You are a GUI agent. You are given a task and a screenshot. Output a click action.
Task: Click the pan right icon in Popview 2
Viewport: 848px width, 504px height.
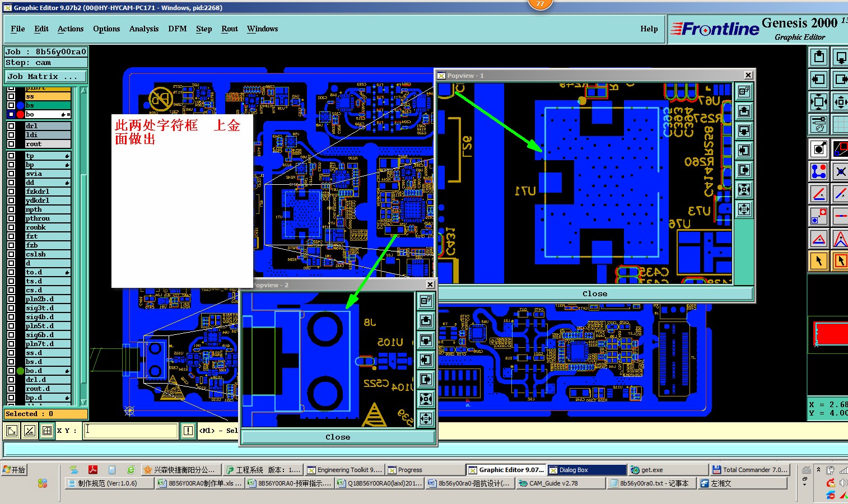coord(426,379)
